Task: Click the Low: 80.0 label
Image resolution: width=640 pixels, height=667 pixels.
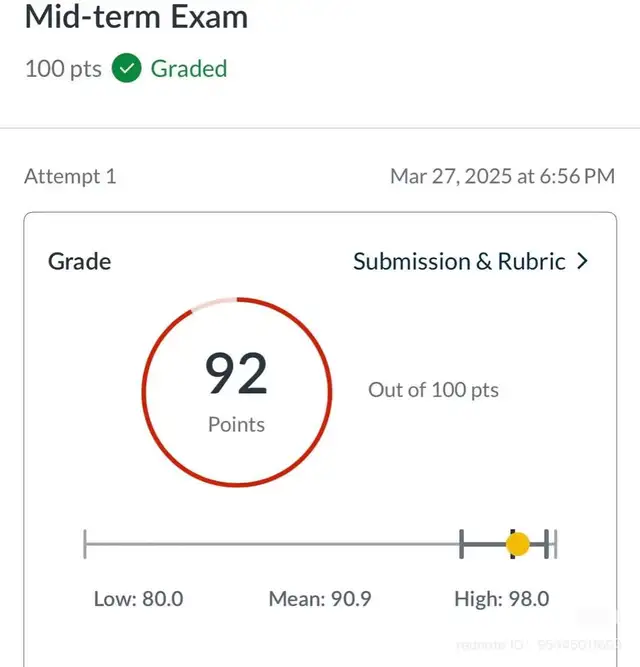Action: click(x=139, y=599)
